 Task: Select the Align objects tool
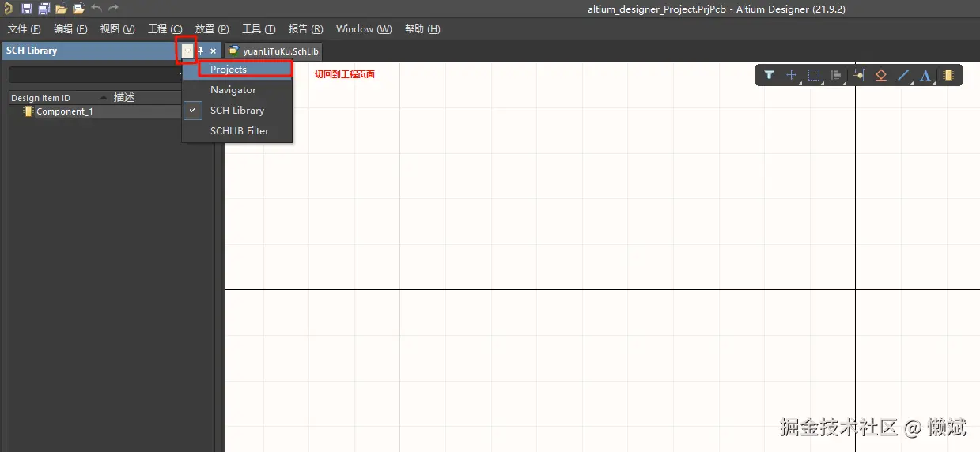click(x=836, y=75)
